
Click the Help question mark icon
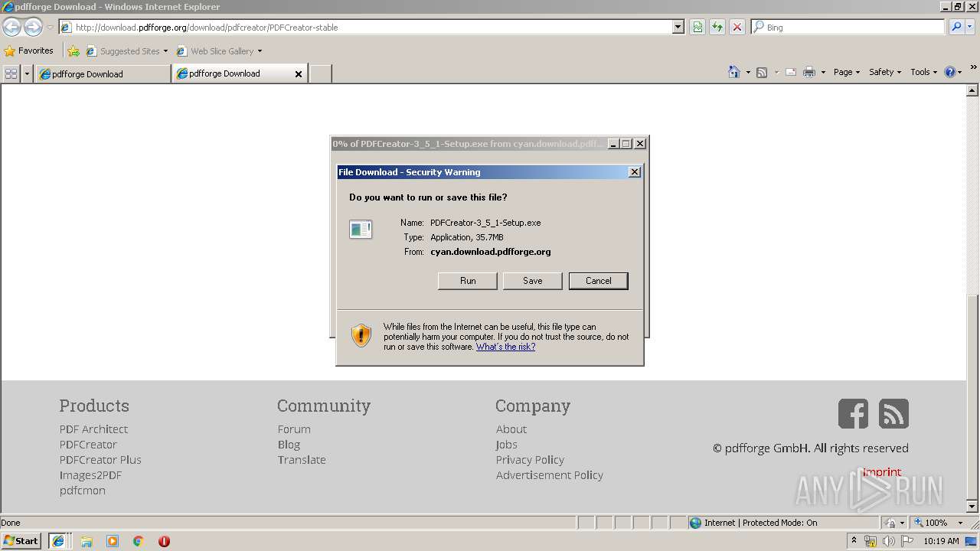coord(950,72)
